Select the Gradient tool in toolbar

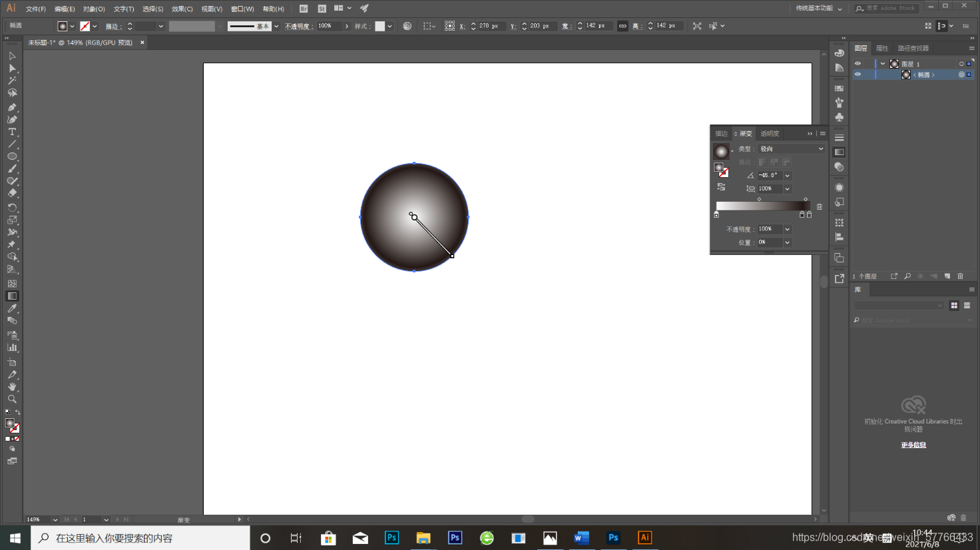(12, 296)
